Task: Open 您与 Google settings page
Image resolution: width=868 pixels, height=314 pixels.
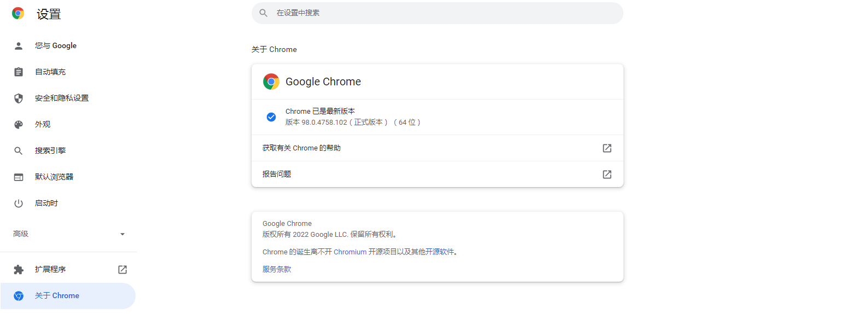Action: click(68, 46)
